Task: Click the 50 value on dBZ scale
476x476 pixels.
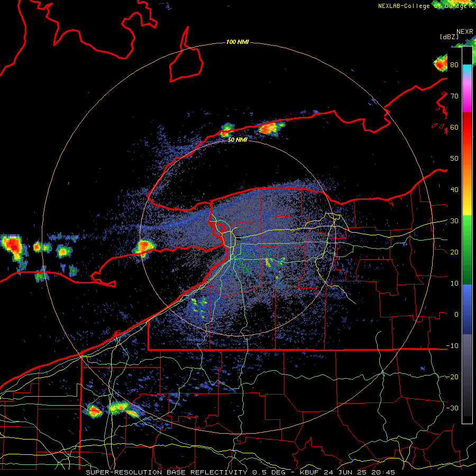Action: pos(454,159)
